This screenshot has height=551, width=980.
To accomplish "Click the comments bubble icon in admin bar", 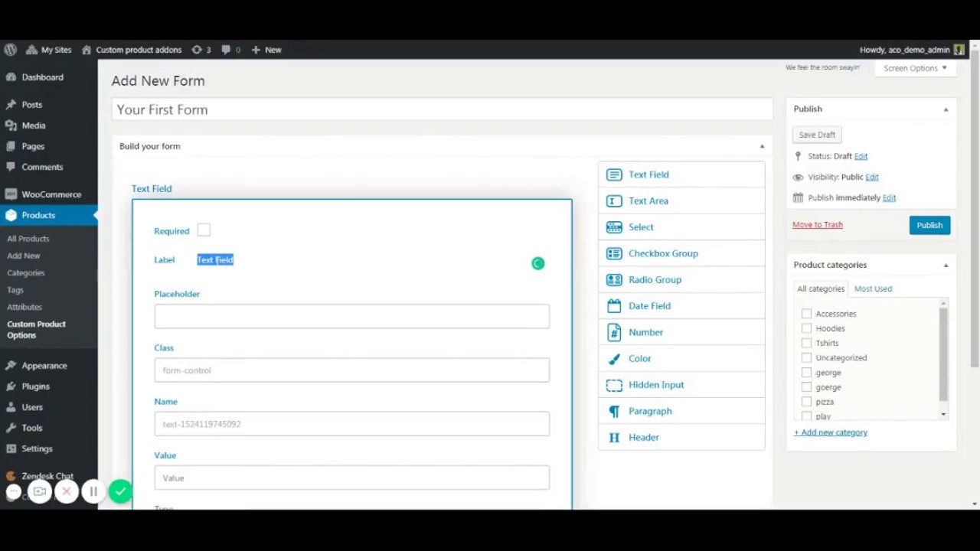I will point(226,50).
